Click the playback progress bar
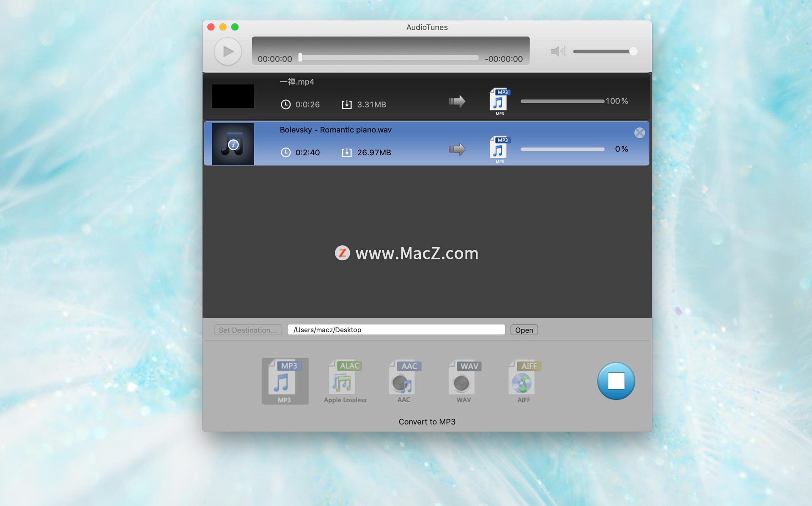Screen dimensions: 812x506 point(389,58)
